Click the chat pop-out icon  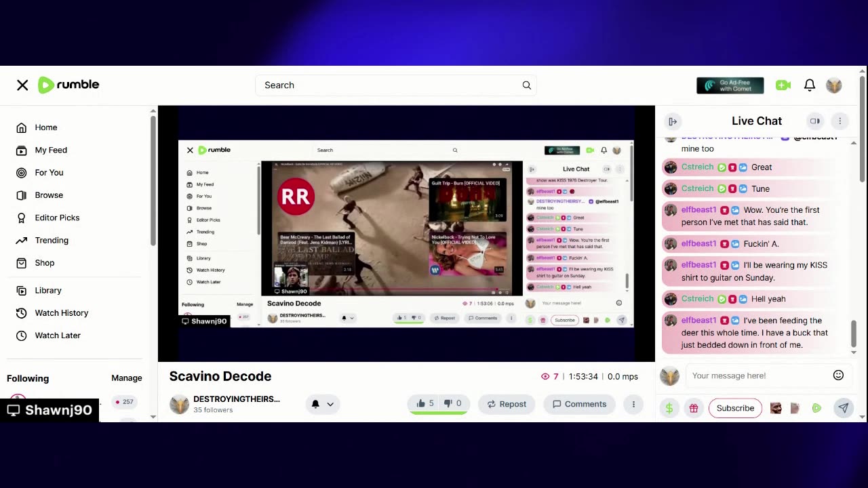click(815, 121)
